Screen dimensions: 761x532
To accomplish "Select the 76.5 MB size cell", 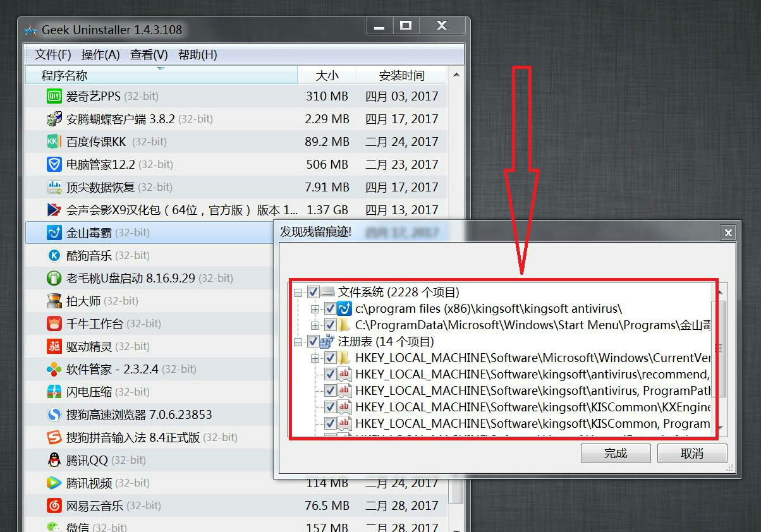I will coord(327,505).
